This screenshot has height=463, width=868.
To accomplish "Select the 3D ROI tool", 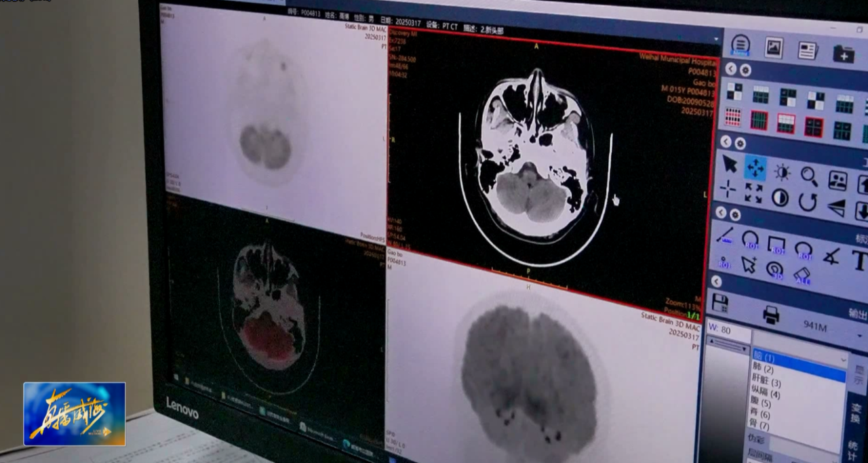I will [774, 269].
